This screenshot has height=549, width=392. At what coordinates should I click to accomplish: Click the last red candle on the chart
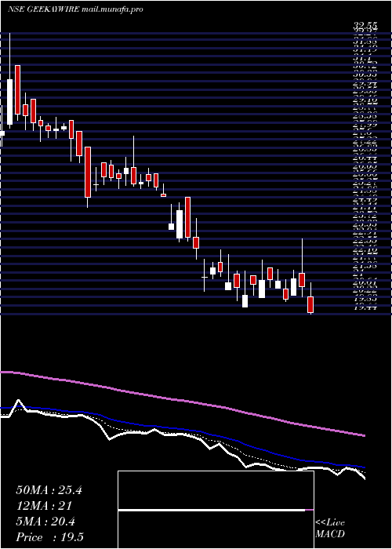(x=310, y=304)
